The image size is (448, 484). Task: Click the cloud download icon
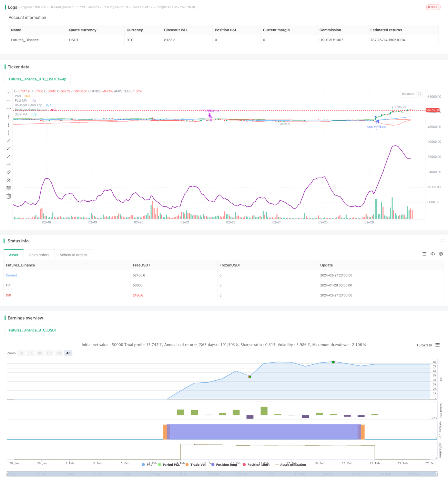click(x=432, y=254)
